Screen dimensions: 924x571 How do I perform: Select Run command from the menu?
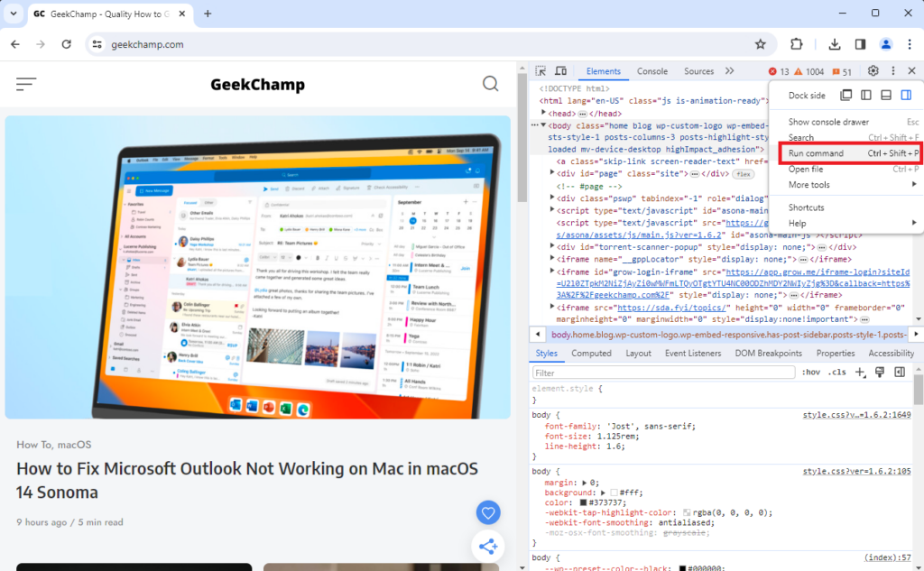tap(816, 153)
